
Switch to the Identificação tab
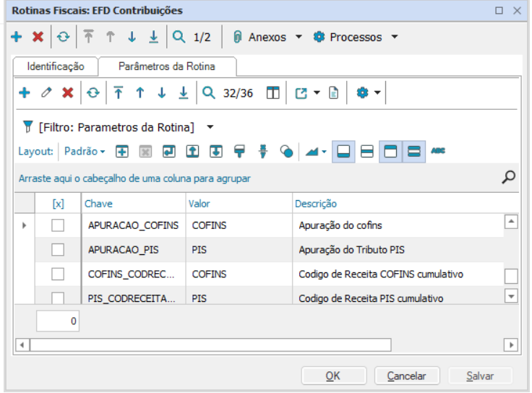tap(56, 66)
